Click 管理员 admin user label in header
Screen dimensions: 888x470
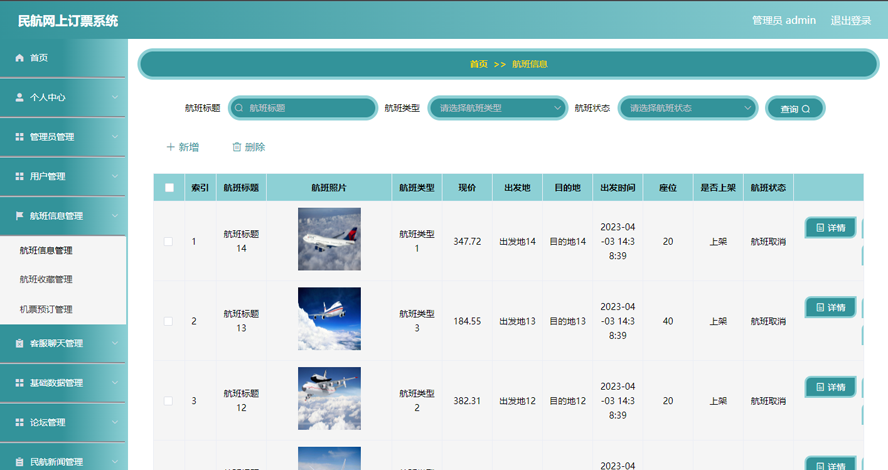pyautogui.click(x=784, y=20)
